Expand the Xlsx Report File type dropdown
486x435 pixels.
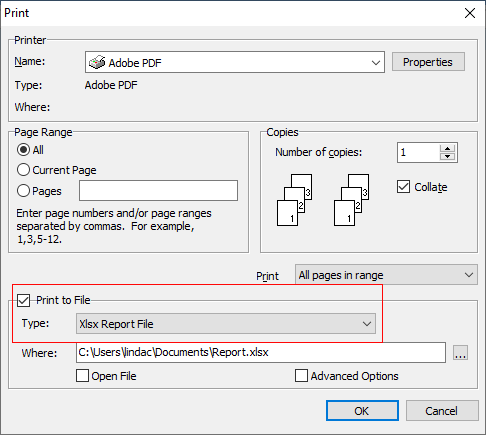click(x=226, y=323)
